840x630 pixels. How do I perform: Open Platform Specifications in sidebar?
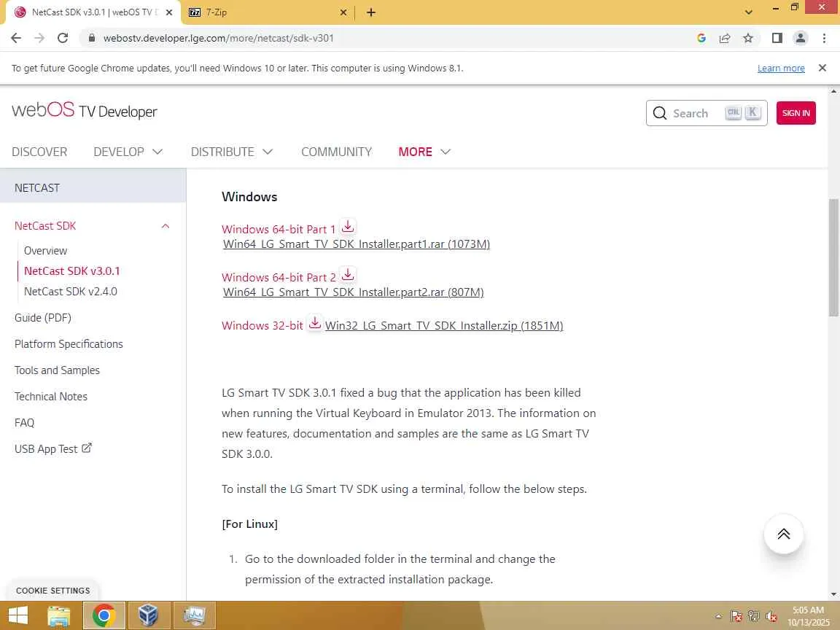coord(69,344)
